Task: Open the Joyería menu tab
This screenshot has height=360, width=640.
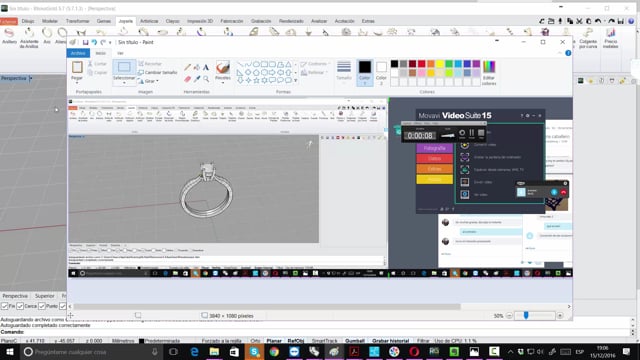Action: click(x=126, y=21)
